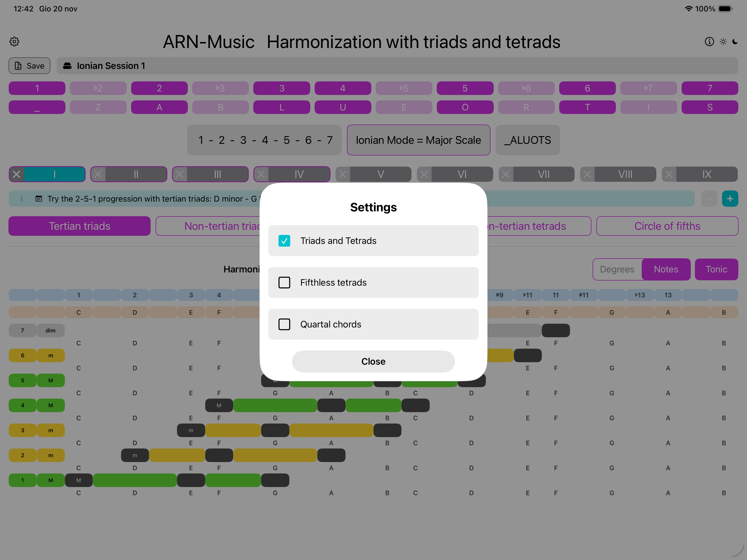Viewport: 747px width, 560px height.
Task: Select the Degrees display option
Action: (x=617, y=269)
